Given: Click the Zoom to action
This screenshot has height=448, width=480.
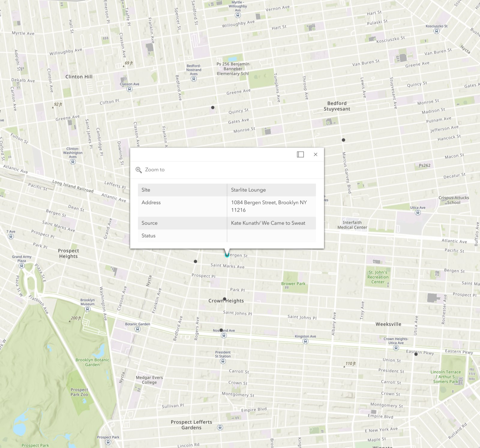Looking at the screenshot, I should click(x=150, y=170).
